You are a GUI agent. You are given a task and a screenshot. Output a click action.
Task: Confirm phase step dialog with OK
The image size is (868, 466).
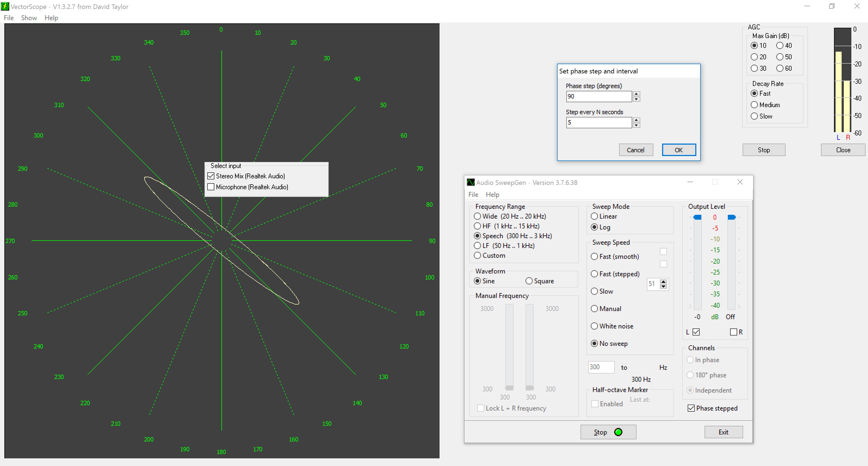tap(679, 150)
